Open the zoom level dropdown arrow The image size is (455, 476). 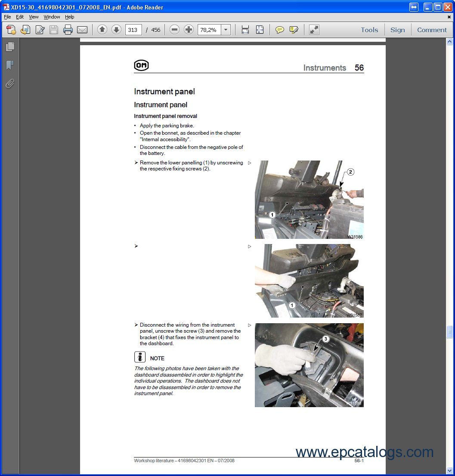pos(226,30)
